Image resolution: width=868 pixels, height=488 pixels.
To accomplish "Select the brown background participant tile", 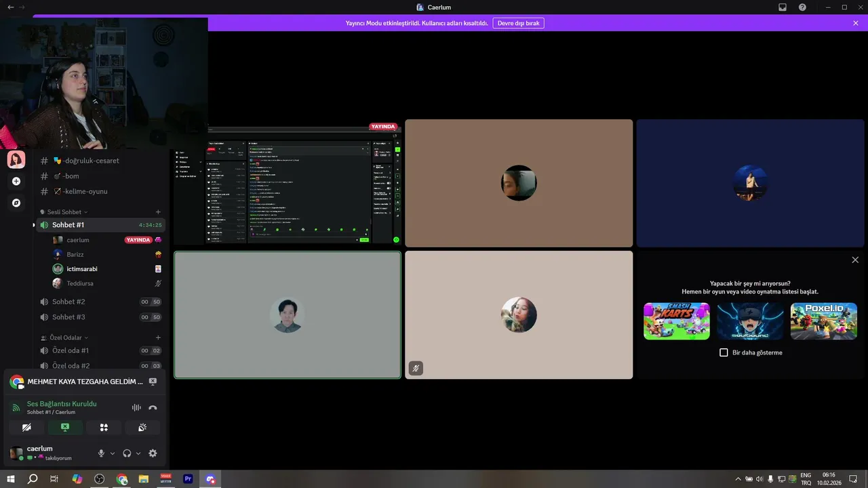I will (x=519, y=183).
